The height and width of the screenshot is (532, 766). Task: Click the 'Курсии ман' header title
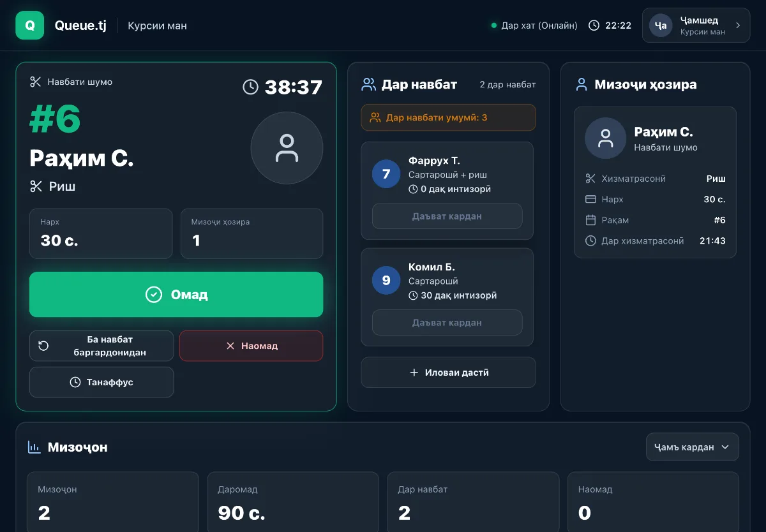[x=157, y=26]
